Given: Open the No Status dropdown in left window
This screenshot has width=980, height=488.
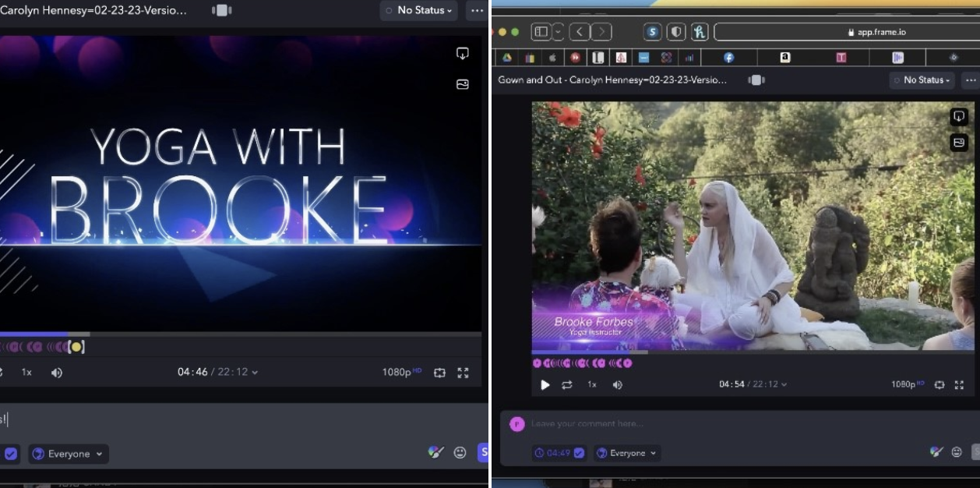Looking at the screenshot, I should coord(418,10).
